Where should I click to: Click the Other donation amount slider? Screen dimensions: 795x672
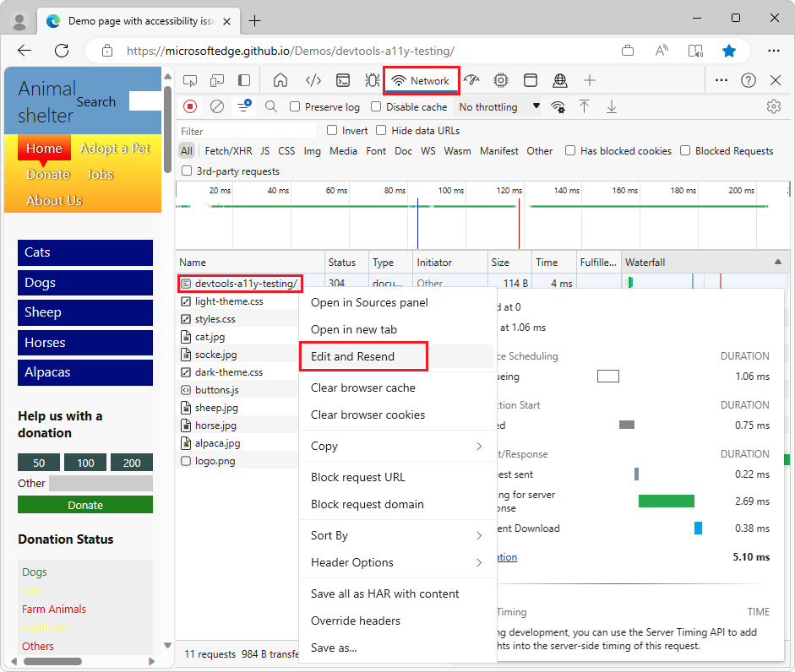click(103, 483)
